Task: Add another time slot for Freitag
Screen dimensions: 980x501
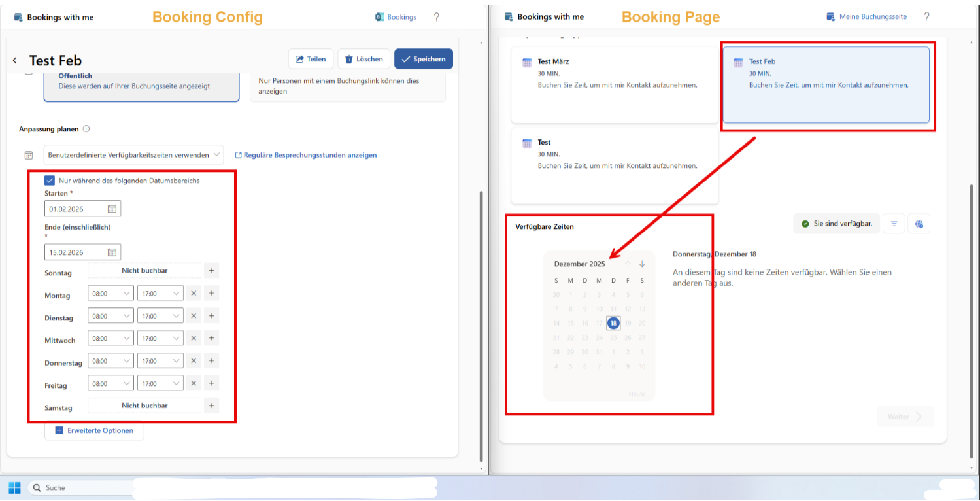Action: [x=211, y=383]
